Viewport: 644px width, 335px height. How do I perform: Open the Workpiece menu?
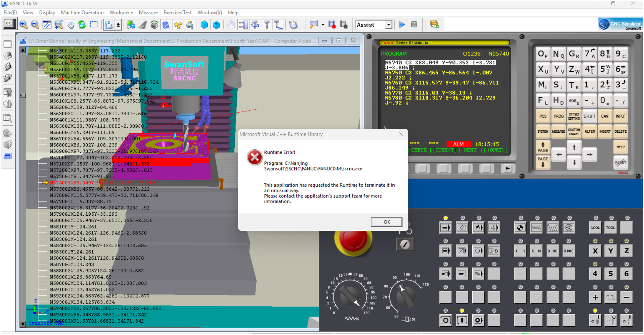(121, 12)
